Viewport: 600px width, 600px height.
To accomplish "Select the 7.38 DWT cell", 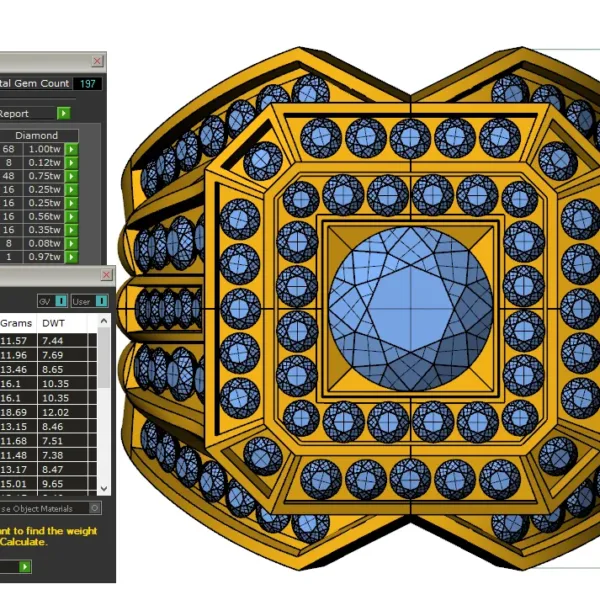I will 63,455.
